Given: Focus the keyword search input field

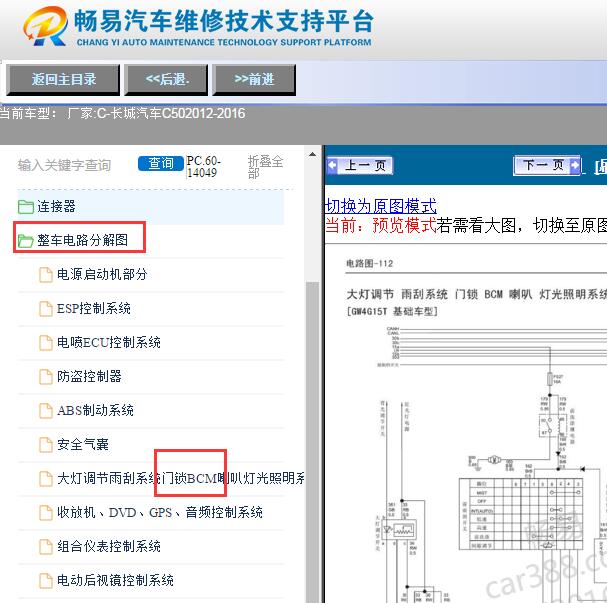Looking at the screenshot, I should 75,165.
